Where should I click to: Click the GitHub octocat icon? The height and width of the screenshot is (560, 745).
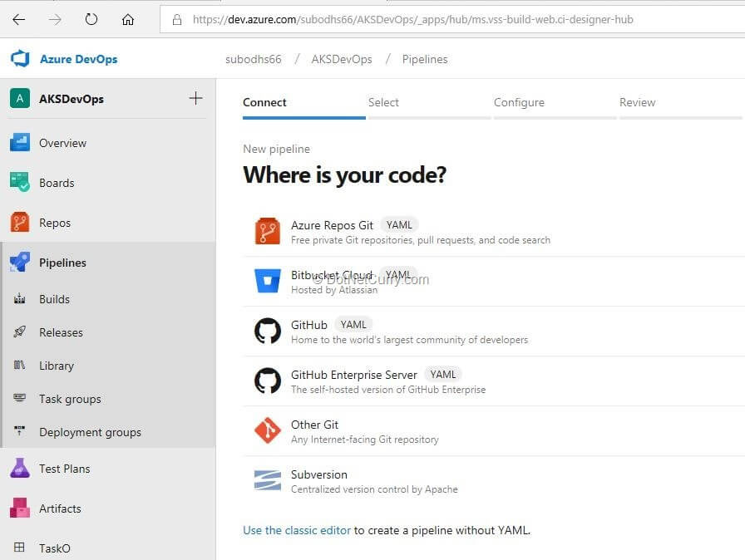tap(268, 331)
